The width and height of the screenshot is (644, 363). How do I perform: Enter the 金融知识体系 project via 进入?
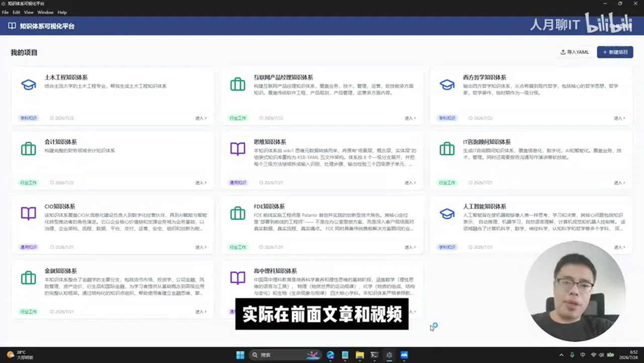201,311
